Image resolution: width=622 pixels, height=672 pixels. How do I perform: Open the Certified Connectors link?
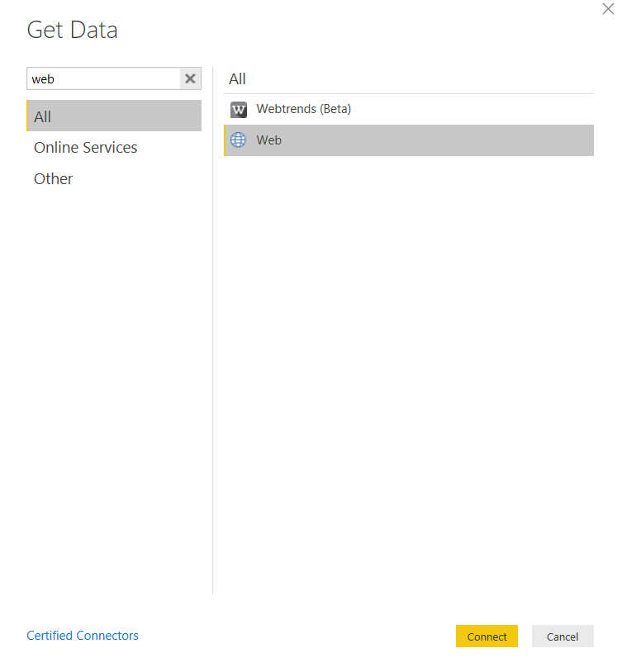pyautogui.click(x=83, y=636)
